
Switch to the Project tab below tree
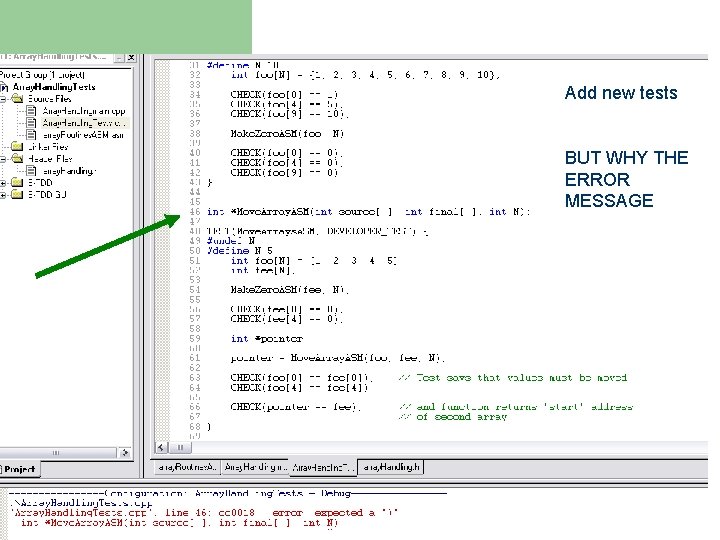pyautogui.click(x=20, y=469)
